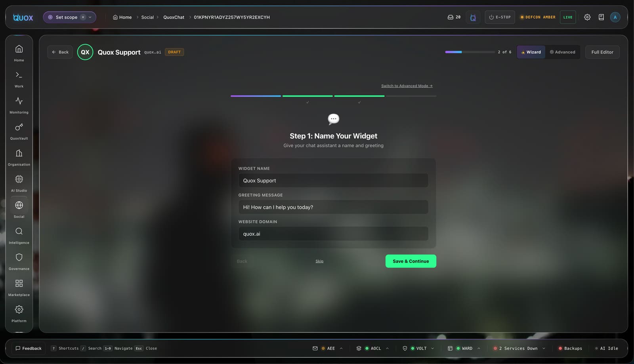This screenshot has height=364, width=634.
Task: Focus the Widget Name field
Action: tap(333, 180)
